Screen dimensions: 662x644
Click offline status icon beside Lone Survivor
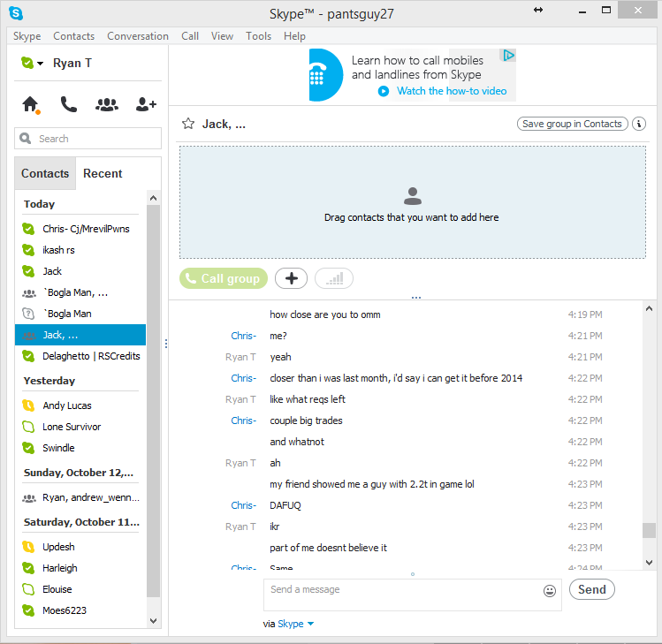pos(28,427)
